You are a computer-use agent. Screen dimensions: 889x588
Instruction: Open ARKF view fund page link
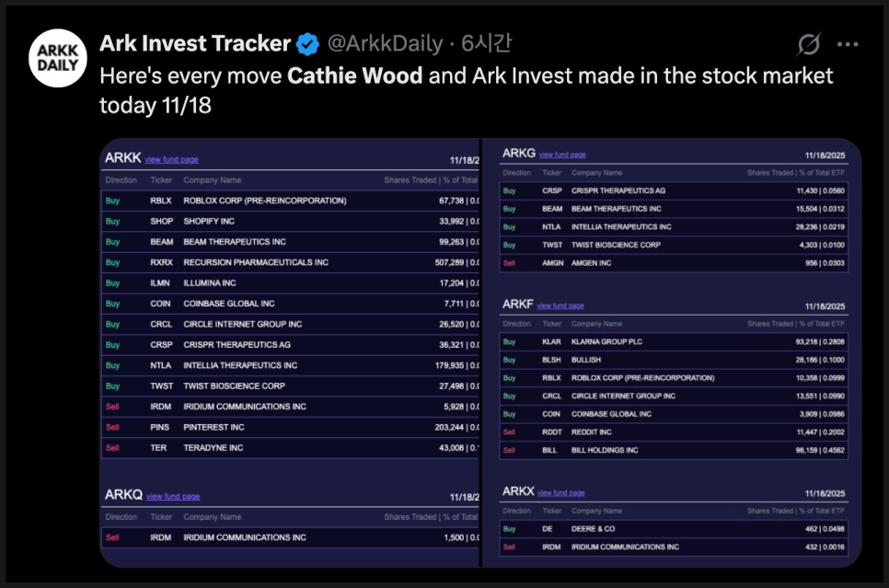click(x=560, y=306)
